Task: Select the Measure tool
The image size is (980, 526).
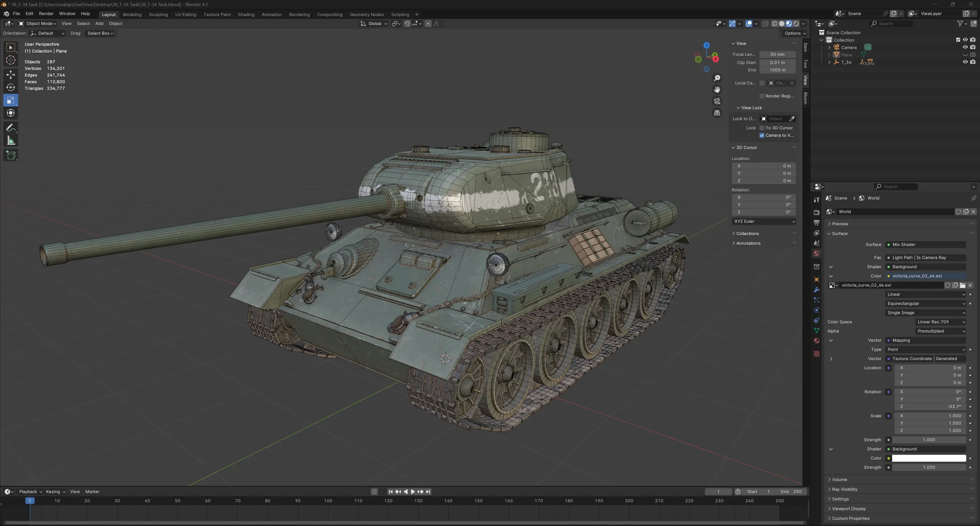Action: [x=11, y=141]
